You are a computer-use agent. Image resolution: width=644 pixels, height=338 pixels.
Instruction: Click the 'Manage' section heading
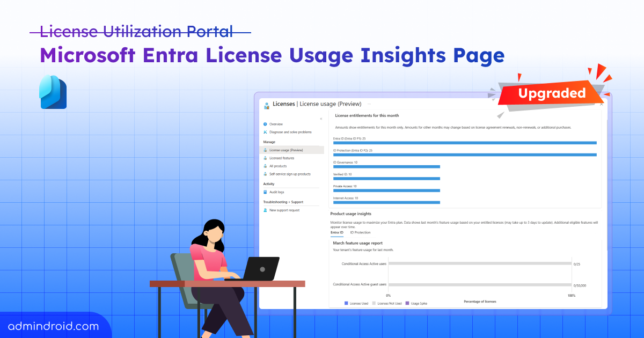(269, 142)
